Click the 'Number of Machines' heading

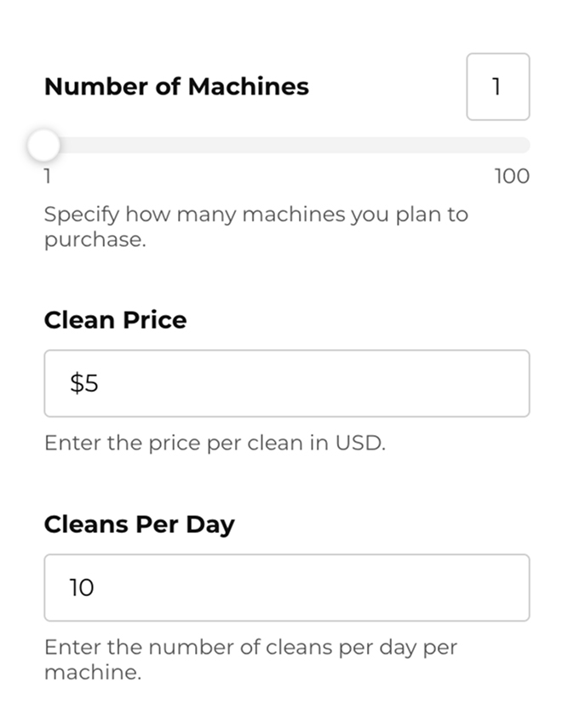176,87
